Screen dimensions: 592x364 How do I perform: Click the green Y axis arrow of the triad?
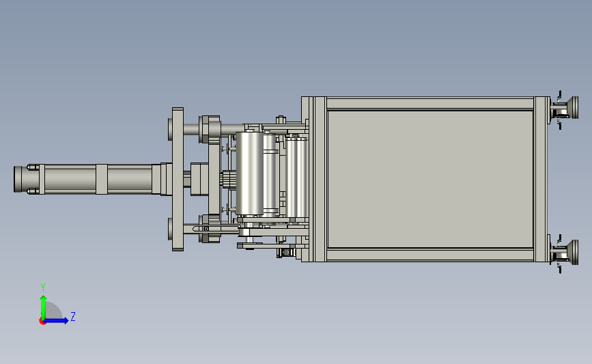point(43,307)
